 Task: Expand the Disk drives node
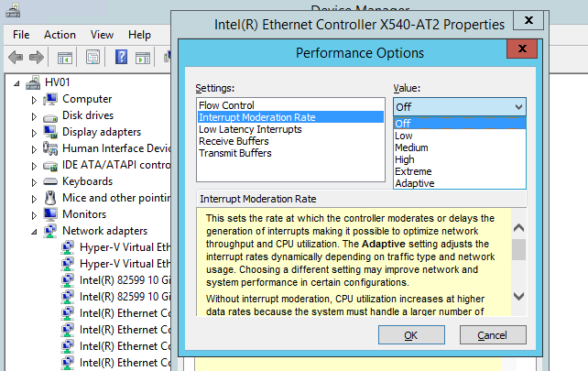pos(34,116)
